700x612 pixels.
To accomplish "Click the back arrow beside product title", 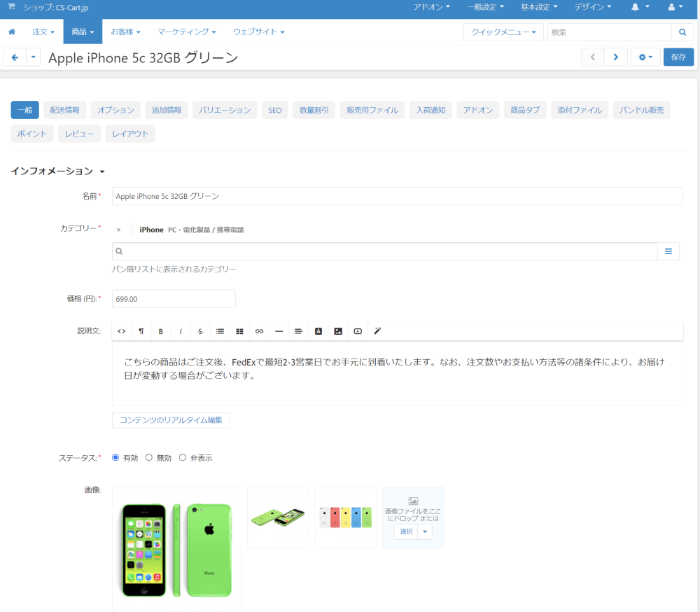I will (x=15, y=57).
